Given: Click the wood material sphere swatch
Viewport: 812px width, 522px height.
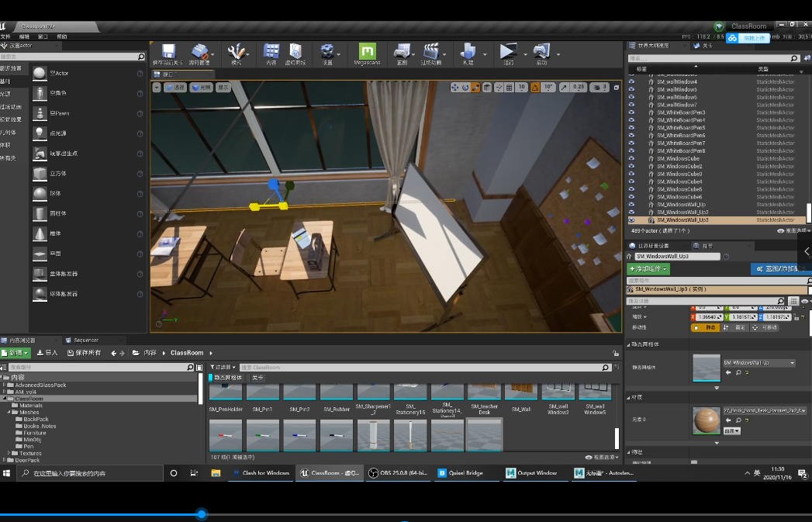Looking at the screenshot, I should [x=706, y=420].
